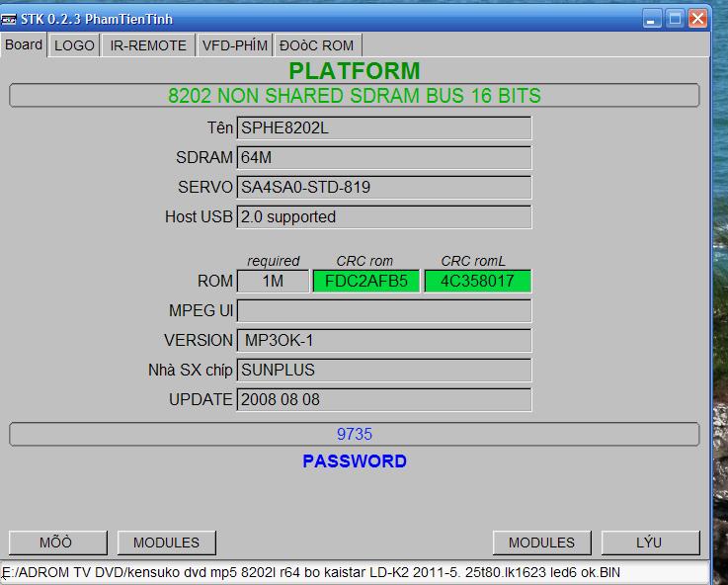Screen dimensions: 728x585
Task: Click the right MODULES button beside LÝU
Action: pyautogui.click(x=542, y=543)
